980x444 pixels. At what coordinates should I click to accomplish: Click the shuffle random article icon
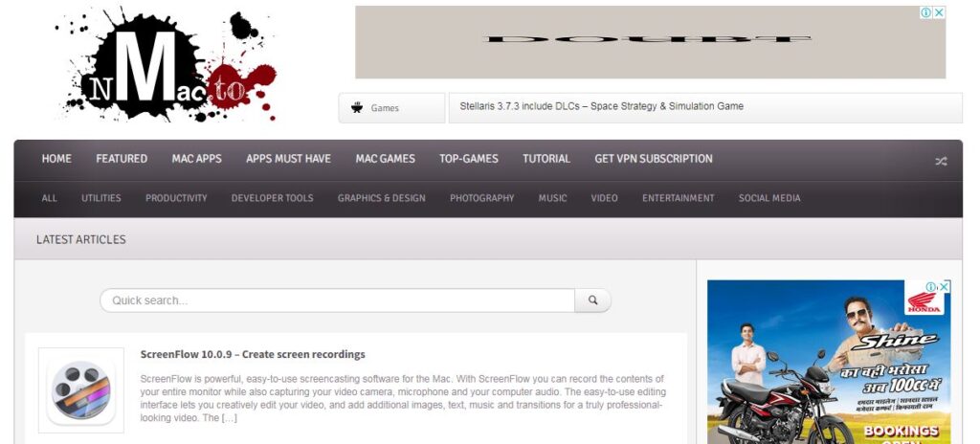[x=941, y=161]
